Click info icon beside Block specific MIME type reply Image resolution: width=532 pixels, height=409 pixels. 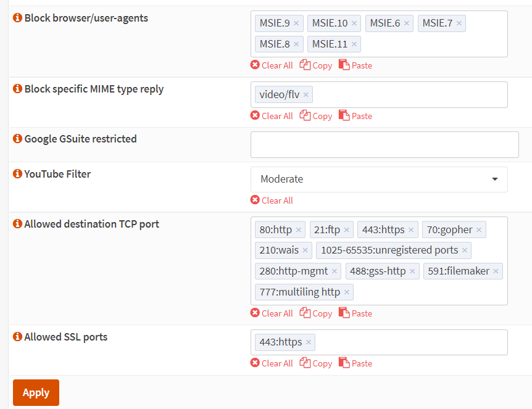click(17, 89)
